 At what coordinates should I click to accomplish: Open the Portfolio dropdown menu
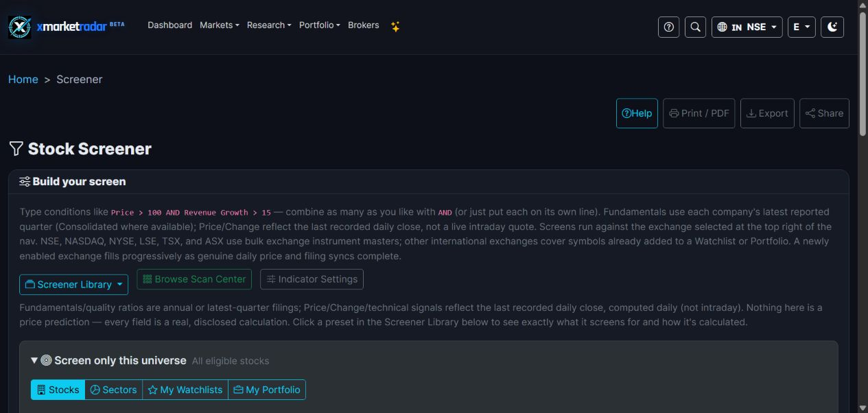pos(320,25)
